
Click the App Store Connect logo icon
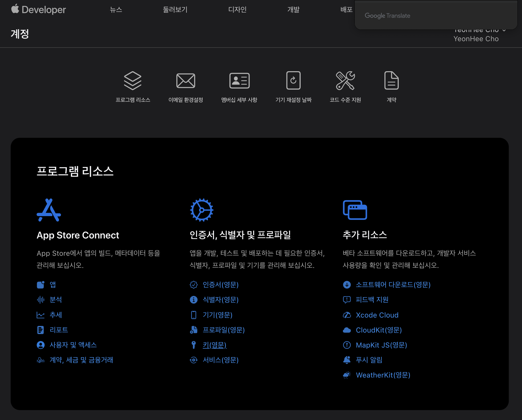click(x=49, y=210)
